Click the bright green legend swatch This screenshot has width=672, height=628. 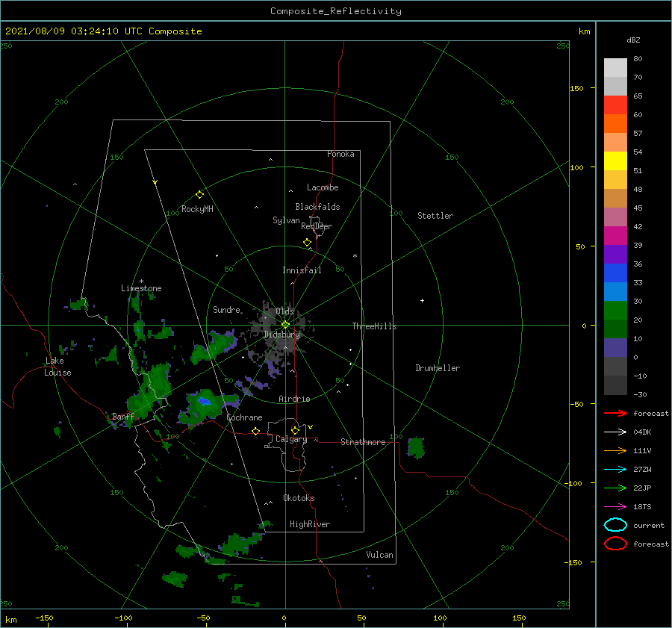(615, 311)
